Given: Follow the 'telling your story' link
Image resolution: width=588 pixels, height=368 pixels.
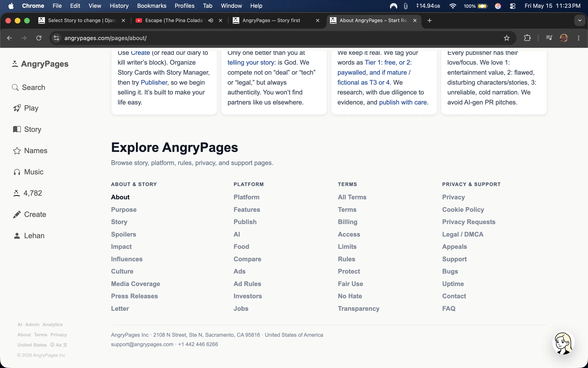Looking at the screenshot, I should [251, 63].
